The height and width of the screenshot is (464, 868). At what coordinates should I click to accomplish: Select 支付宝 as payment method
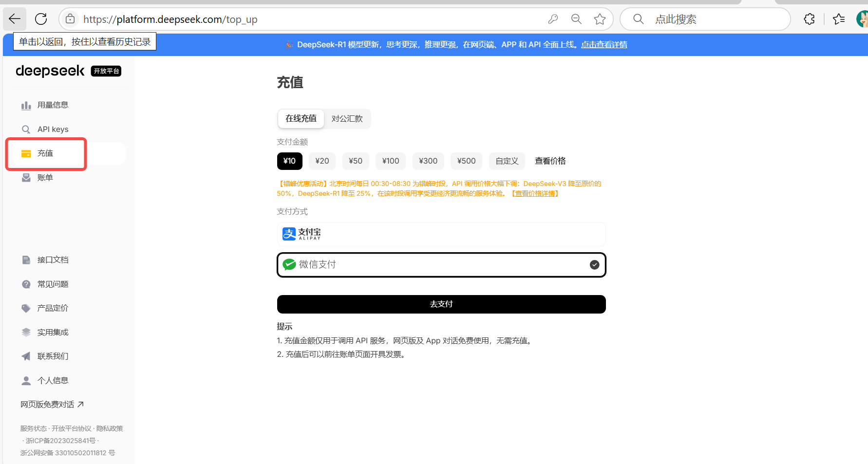[441, 234]
